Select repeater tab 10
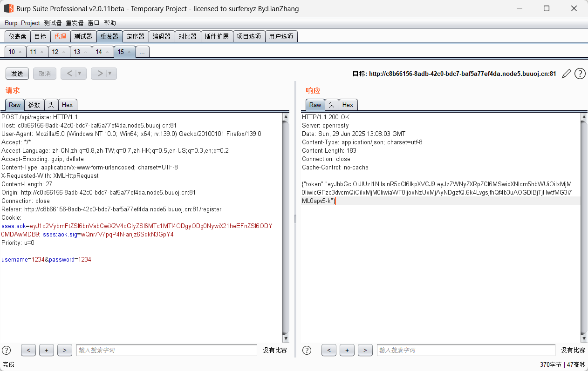Image resolution: width=588 pixels, height=371 pixels. [x=12, y=52]
